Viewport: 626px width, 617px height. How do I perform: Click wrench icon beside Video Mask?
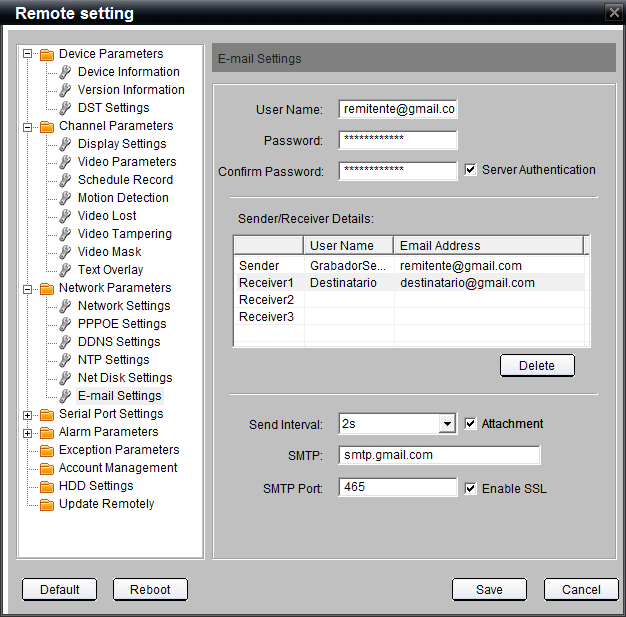click(x=65, y=252)
